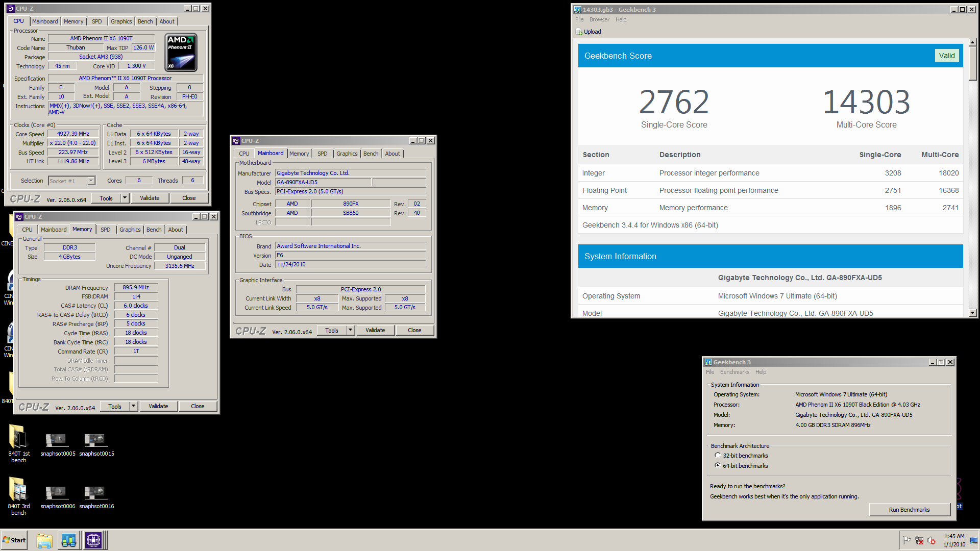Switch to Mainboard tab in CPU-Z CPU window
980x551 pixels.
click(45, 21)
